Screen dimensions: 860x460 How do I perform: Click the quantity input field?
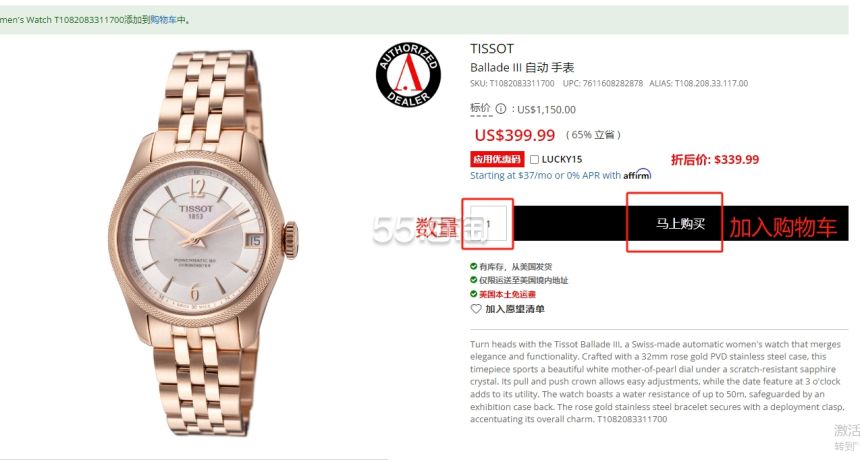pyautogui.click(x=488, y=223)
